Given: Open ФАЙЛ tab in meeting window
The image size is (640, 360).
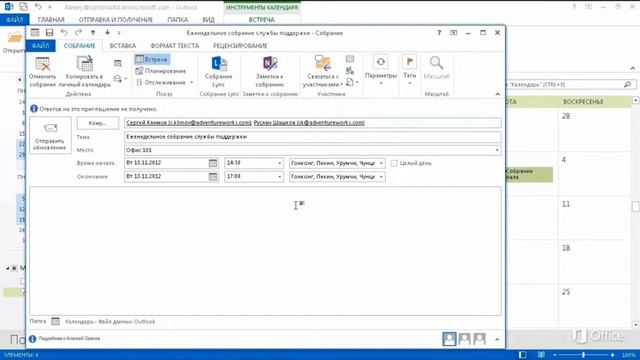Looking at the screenshot, I should point(40,46).
